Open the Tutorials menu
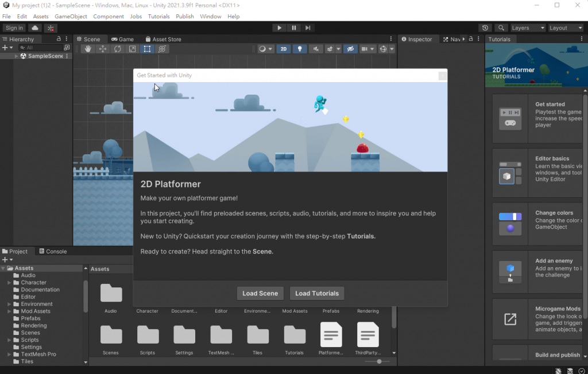Screen dimensions: 588x374 point(158,17)
